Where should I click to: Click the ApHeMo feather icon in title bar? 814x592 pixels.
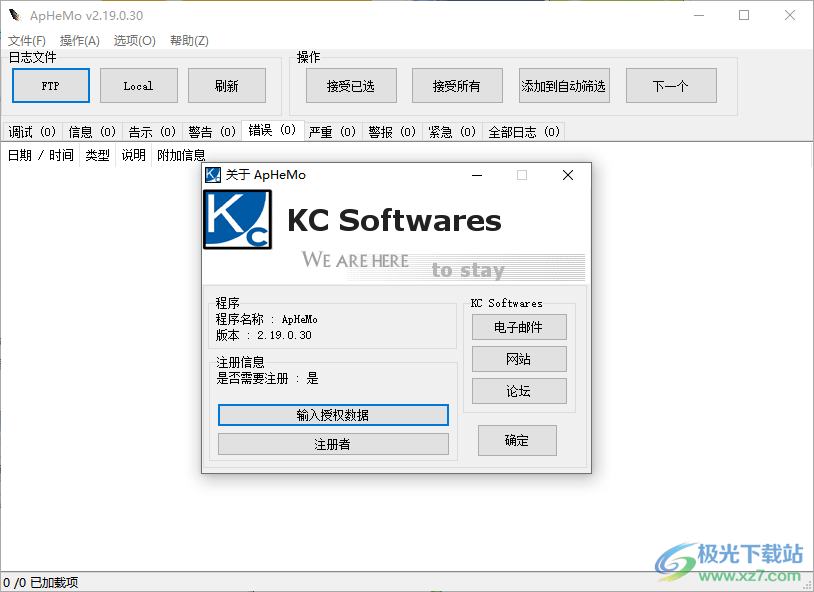(x=15, y=15)
